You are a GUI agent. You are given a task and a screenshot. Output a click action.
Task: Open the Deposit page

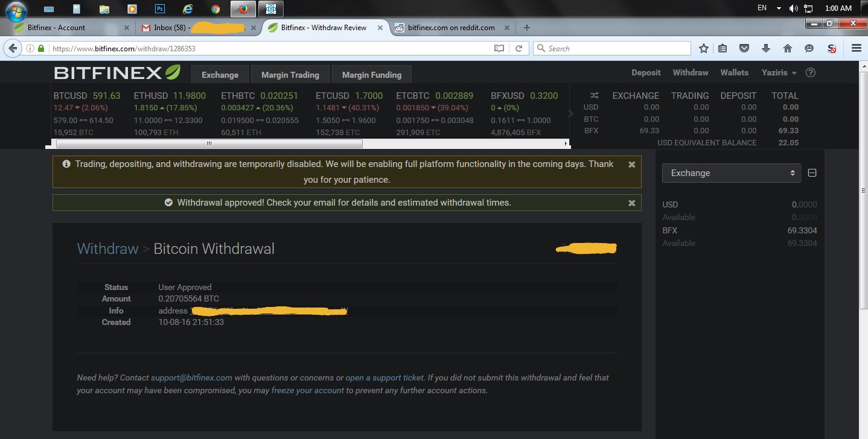coord(646,72)
